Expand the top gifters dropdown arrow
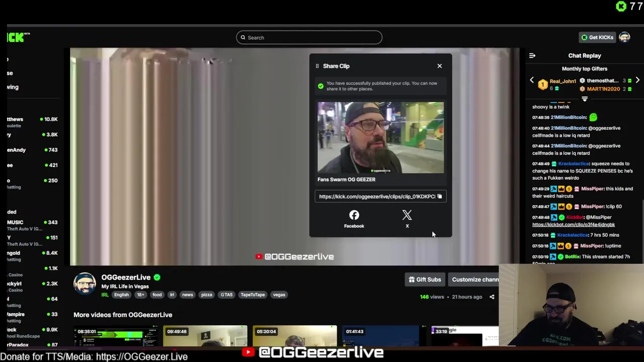The height and width of the screenshot is (362, 644). coord(585,99)
